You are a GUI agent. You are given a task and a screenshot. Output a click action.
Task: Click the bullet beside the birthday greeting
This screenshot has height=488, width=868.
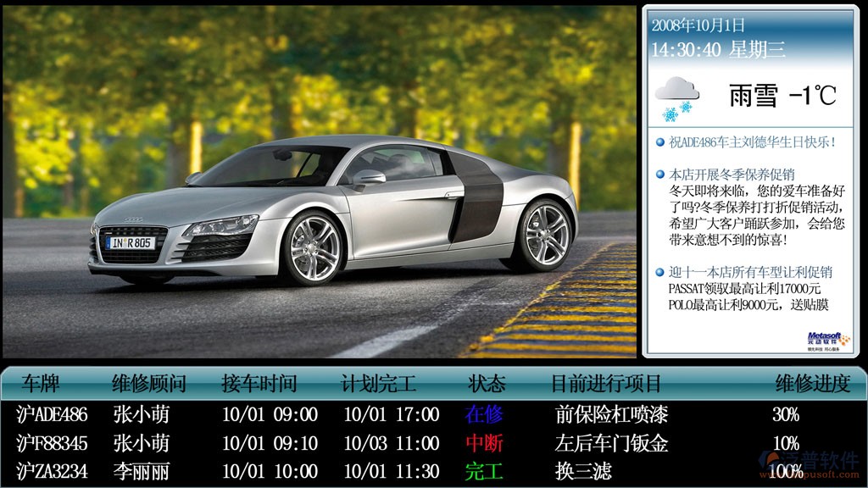[660, 142]
